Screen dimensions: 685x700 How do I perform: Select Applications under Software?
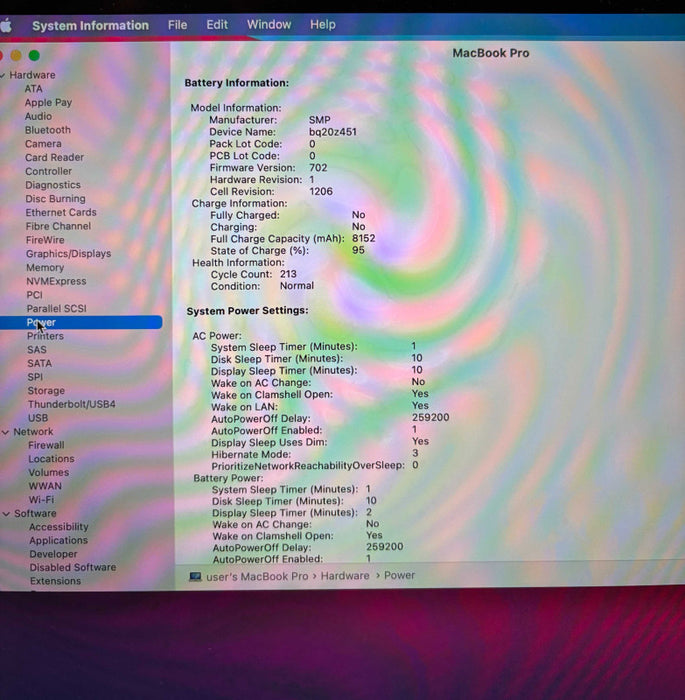[x=58, y=540]
